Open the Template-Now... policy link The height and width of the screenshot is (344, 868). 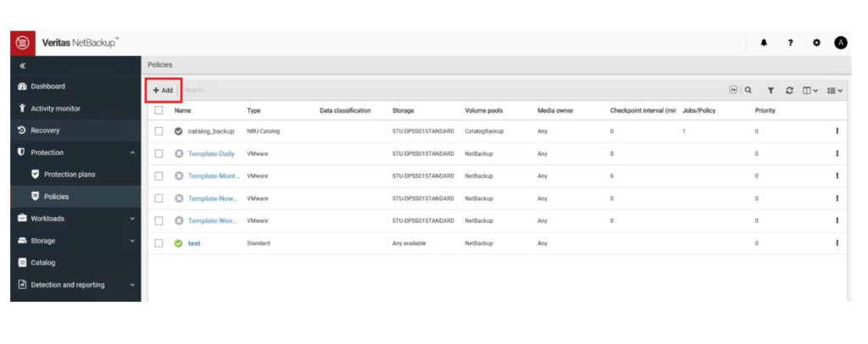[213, 198]
